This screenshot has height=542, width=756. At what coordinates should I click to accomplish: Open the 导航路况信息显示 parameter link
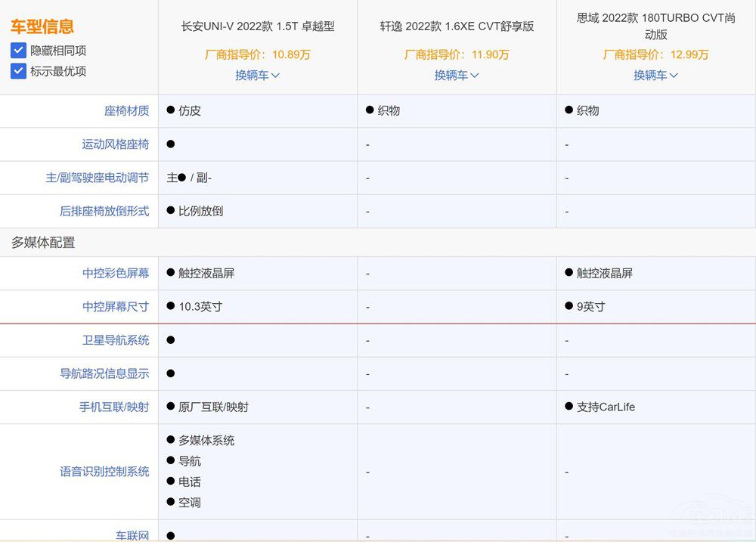pyautogui.click(x=104, y=373)
